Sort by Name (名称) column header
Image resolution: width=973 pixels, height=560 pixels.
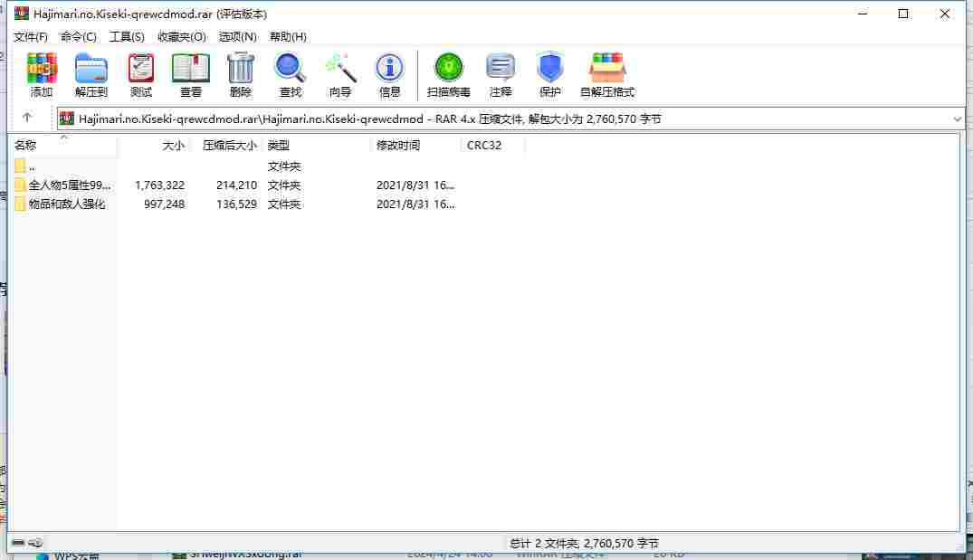tap(64, 145)
